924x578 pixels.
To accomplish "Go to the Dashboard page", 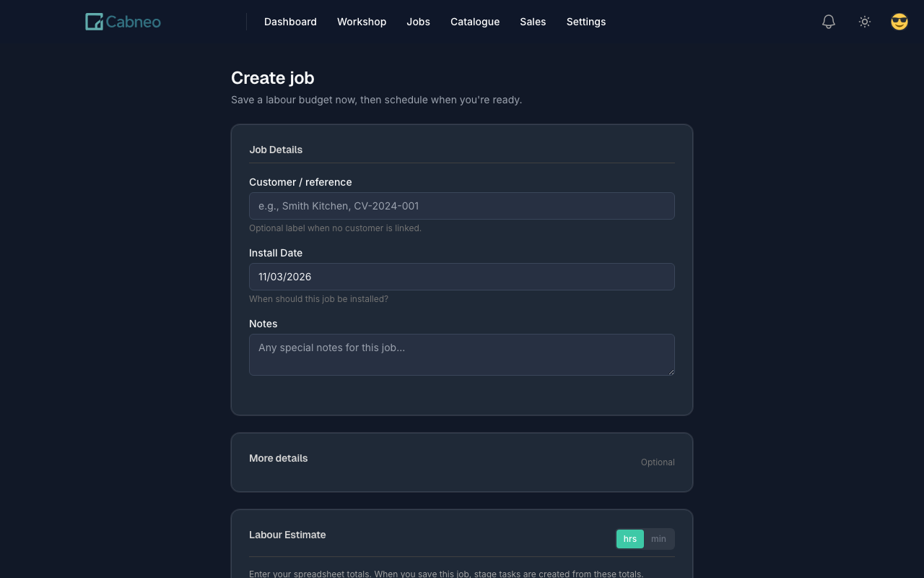I will (x=290, y=22).
